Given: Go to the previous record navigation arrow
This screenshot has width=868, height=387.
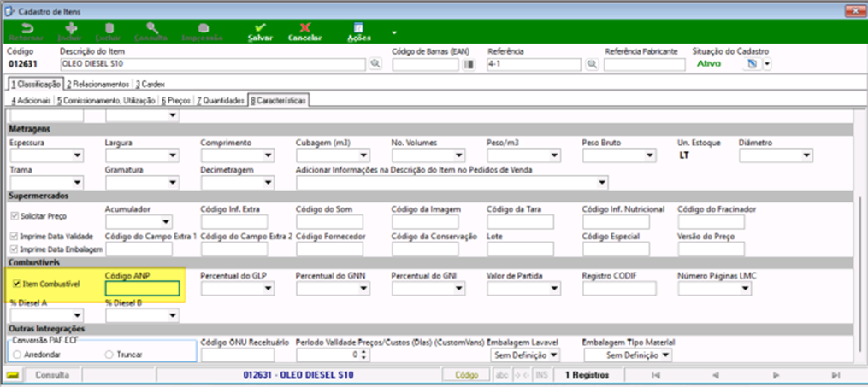Looking at the screenshot, I should [715, 375].
